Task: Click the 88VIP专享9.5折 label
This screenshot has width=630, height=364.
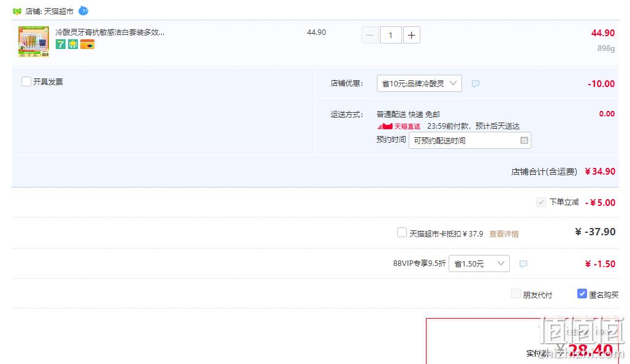Action: (x=419, y=264)
